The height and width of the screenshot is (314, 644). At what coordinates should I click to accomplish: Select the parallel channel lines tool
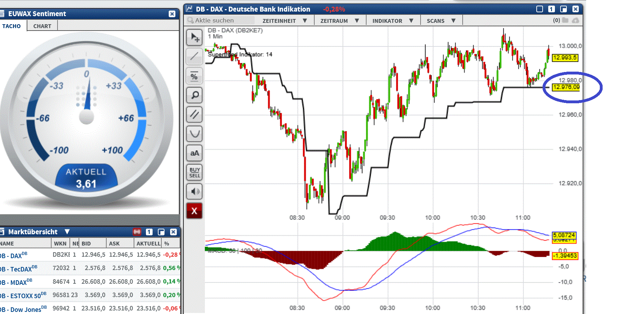pyautogui.click(x=194, y=115)
